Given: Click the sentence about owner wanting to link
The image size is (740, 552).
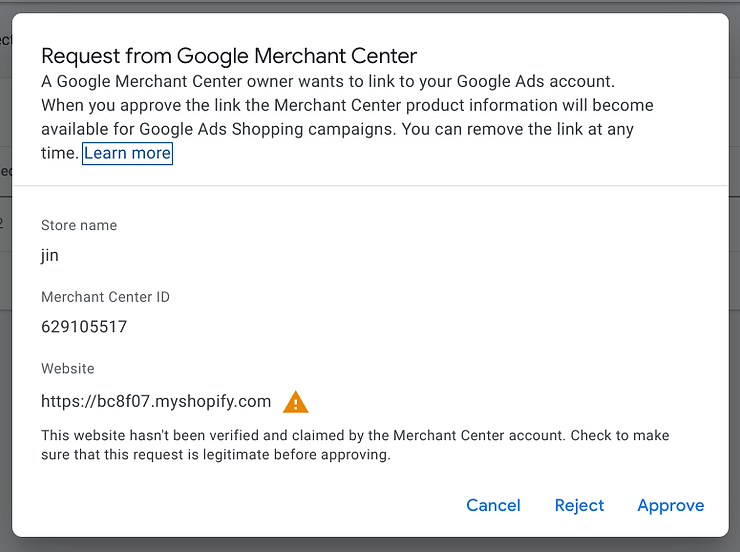Looking at the screenshot, I should pos(328,82).
